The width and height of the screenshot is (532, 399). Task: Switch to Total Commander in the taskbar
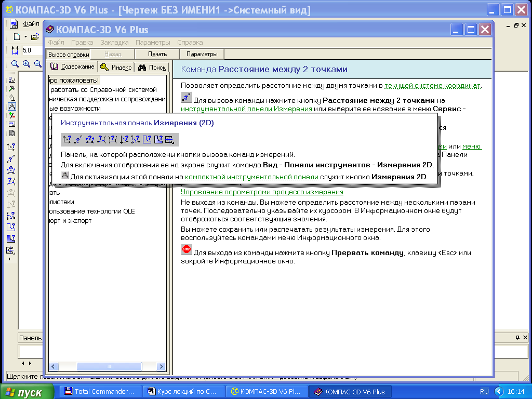point(99,392)
